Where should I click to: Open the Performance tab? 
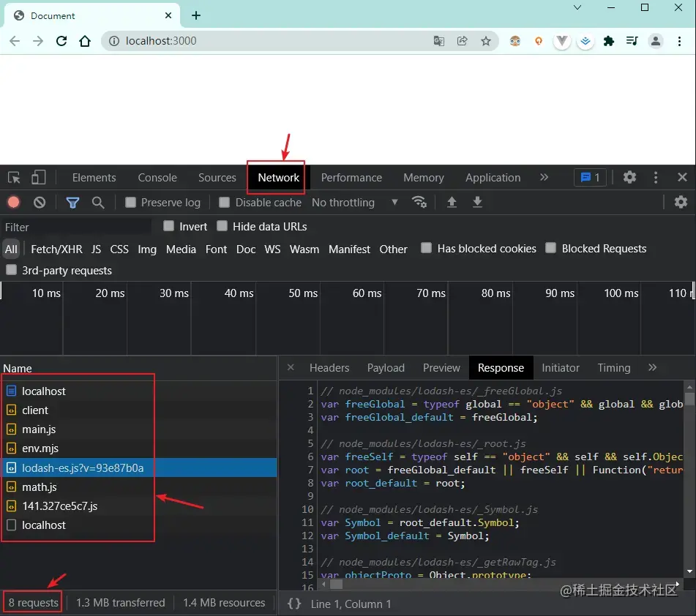pyautogui.click(x=351, y=178)
